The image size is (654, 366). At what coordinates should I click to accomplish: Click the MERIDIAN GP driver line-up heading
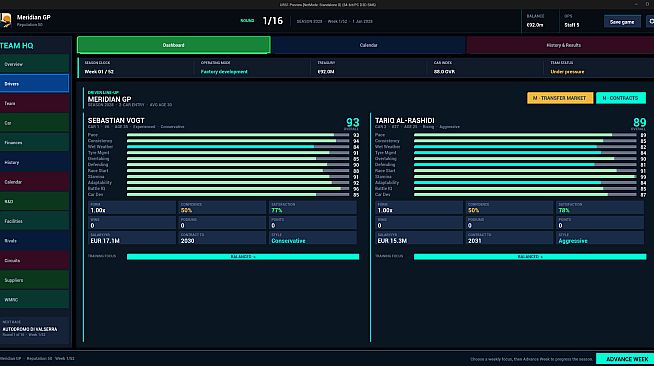coord(109,99)
